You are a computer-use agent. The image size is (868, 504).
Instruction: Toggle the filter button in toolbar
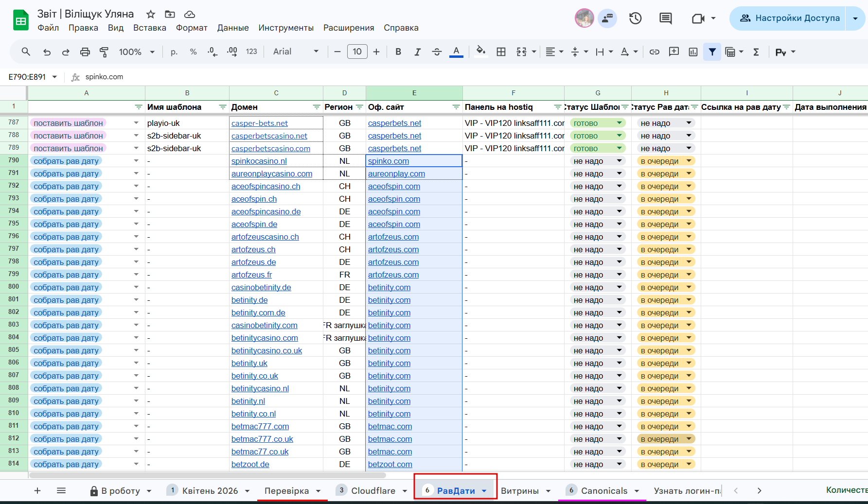pyautogui.click(x=712, y=52)
